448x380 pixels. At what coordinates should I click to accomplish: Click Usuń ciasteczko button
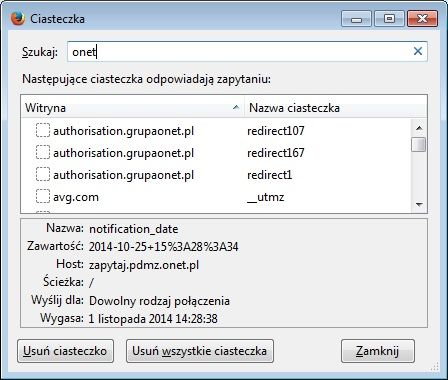pos(65,351)
